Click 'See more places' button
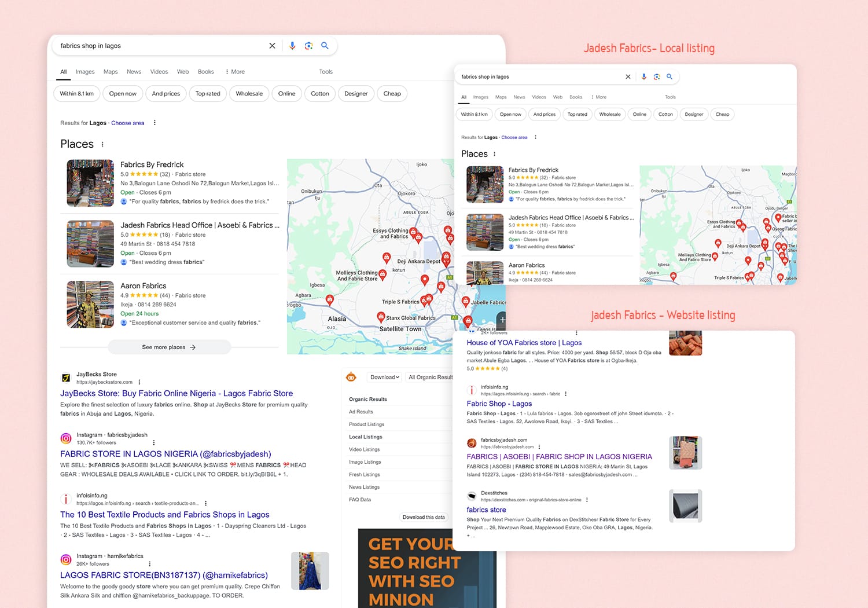The width and height of the screenshot is (868, 608). (169, 347)
